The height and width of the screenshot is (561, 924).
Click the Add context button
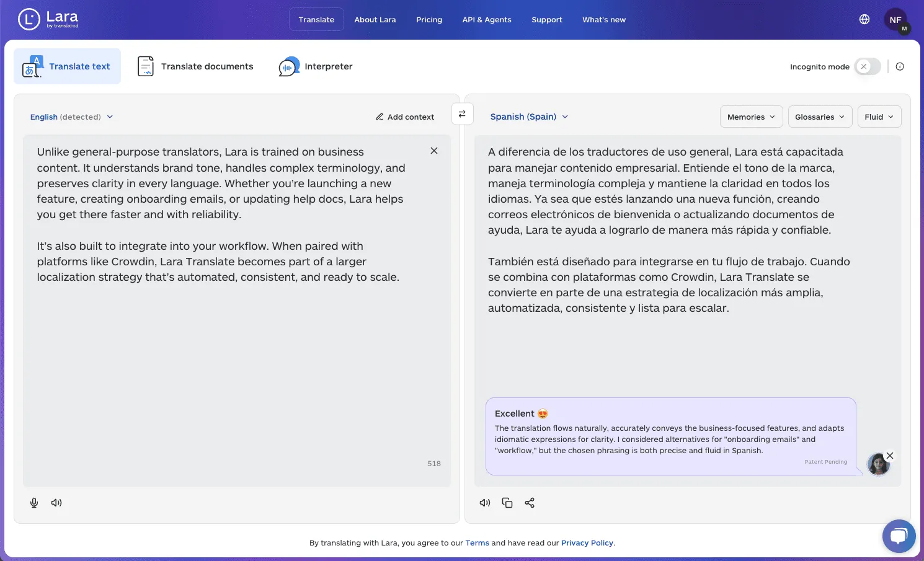404,117
